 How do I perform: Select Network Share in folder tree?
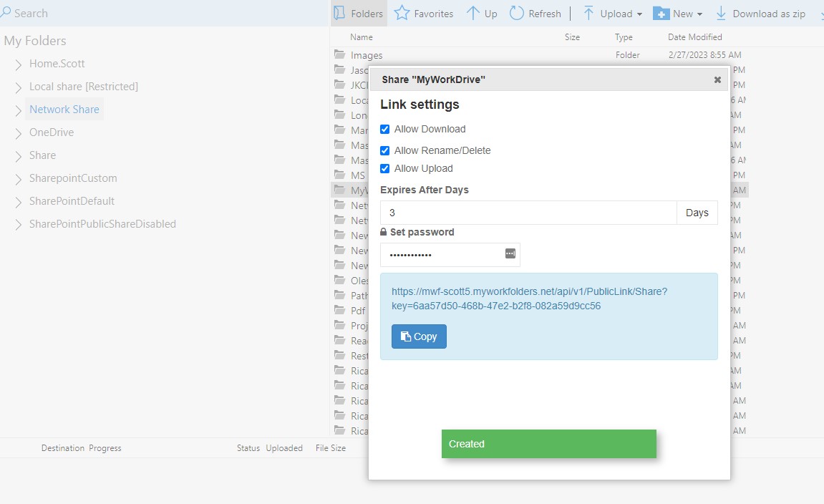tap(64, 110)
